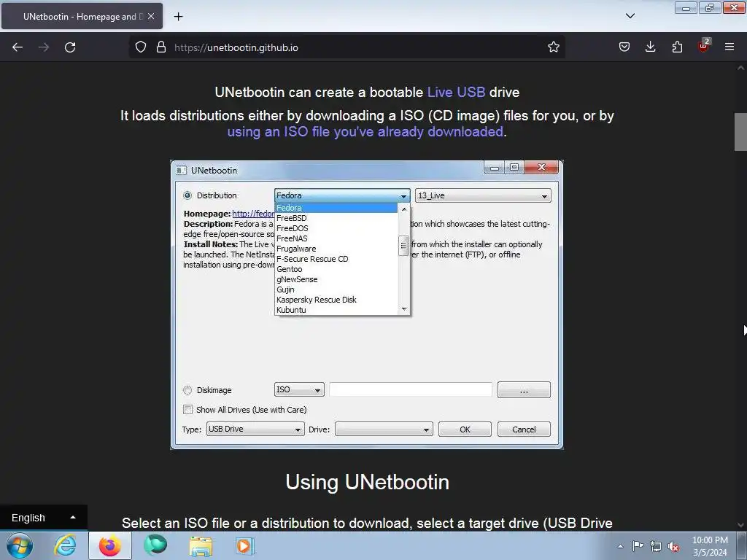
Task: Open the network tray icon
Action: pyautogui.click(x=656, y=546)
